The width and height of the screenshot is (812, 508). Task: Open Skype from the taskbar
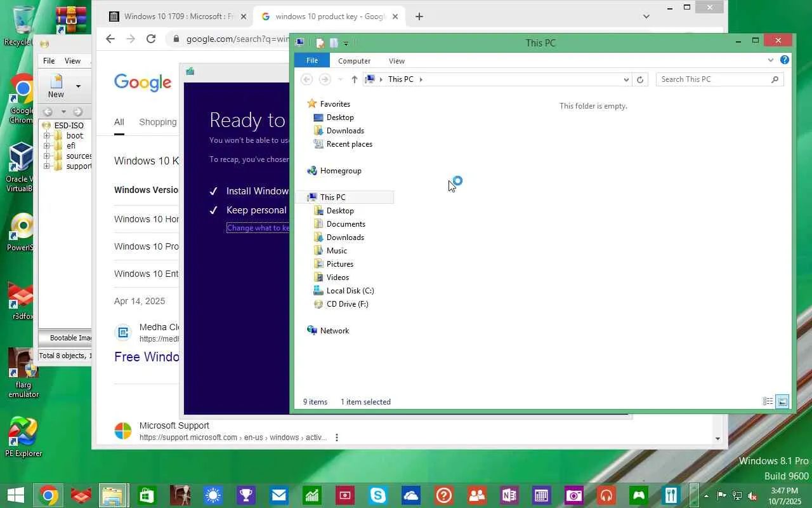coord(378,495)
